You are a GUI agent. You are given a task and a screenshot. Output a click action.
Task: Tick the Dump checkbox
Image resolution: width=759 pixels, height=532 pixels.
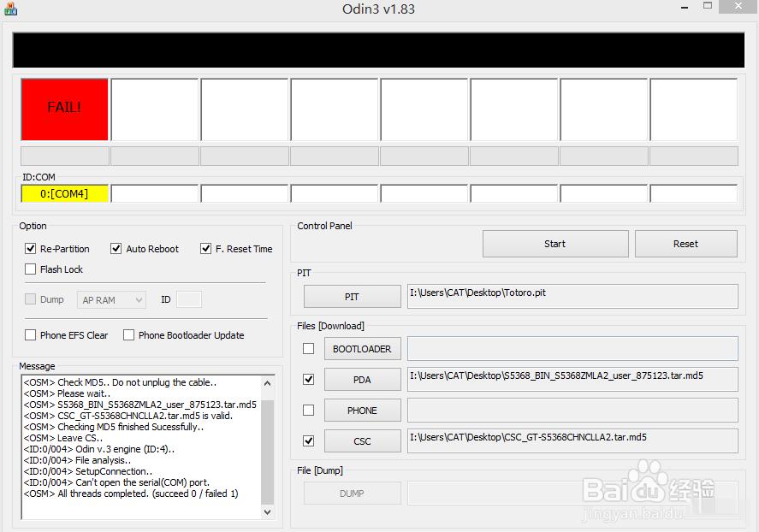click(x=31, y=299)
